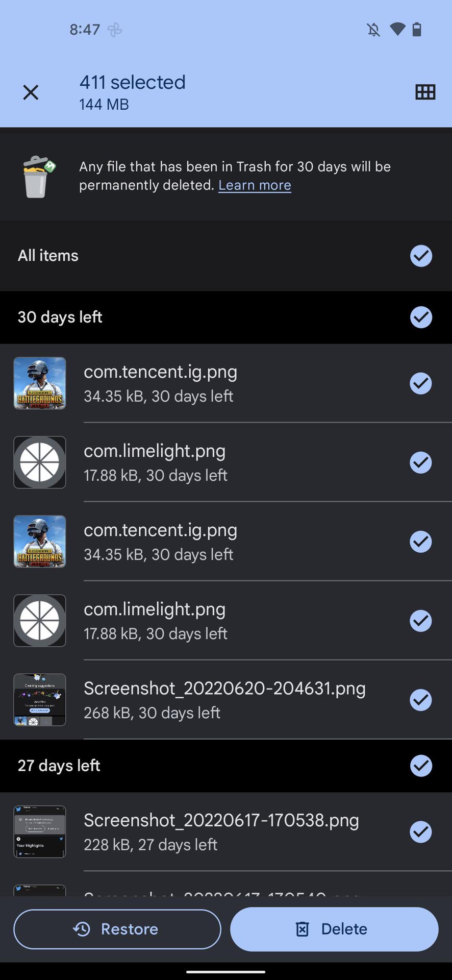This screenshot has width=452, height=980.
Task: Deselect the 30 days left group
Action: (421, 317)
